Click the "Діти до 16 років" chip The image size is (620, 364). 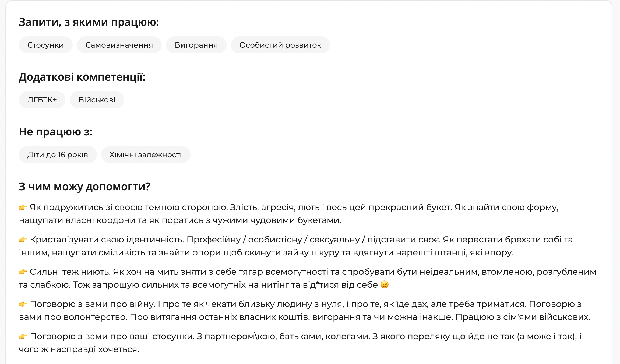click(58, 154)
